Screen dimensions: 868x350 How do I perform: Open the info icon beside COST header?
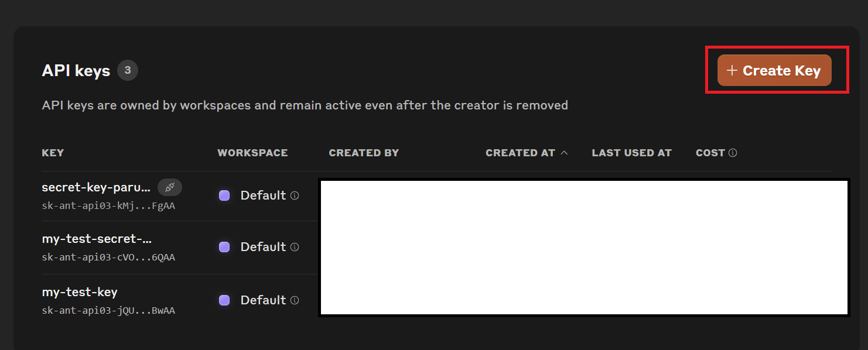click(733, 153)
